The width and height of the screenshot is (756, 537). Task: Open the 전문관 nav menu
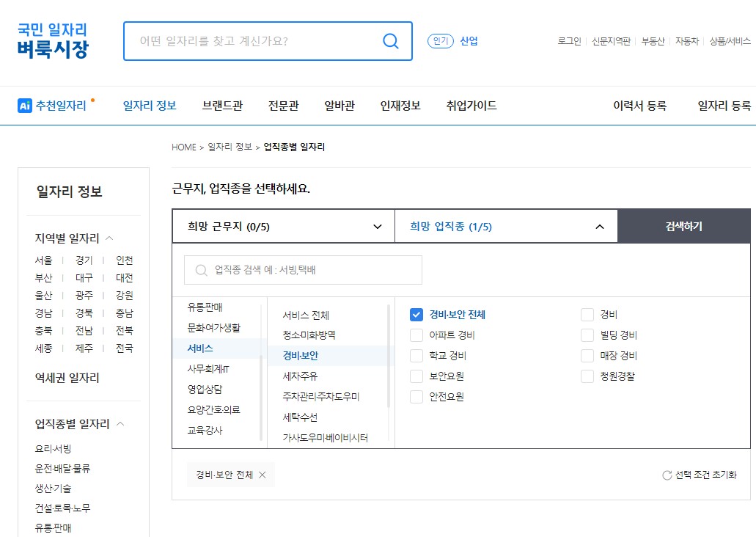click(284, 105)
